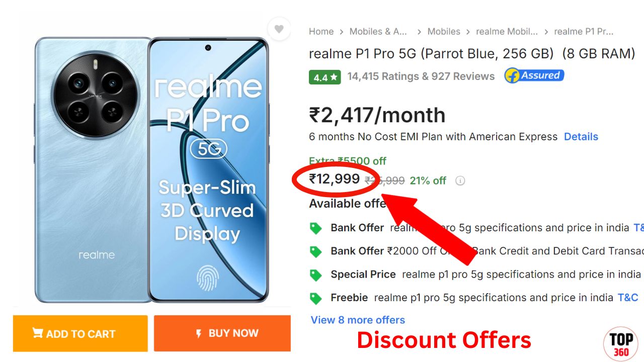Click the Freebie green tag icon
The image size is (644, 362).
coord(315,298)
